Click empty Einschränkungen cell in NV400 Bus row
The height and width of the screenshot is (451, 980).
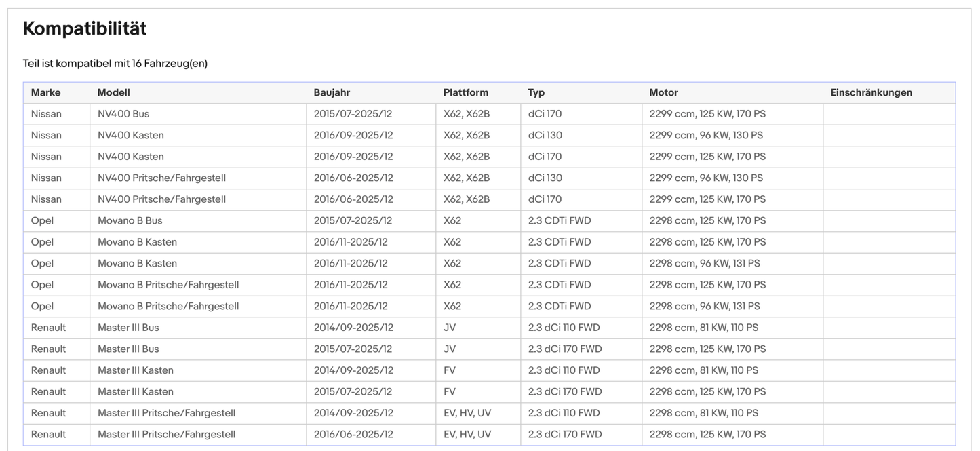[888, 114]
